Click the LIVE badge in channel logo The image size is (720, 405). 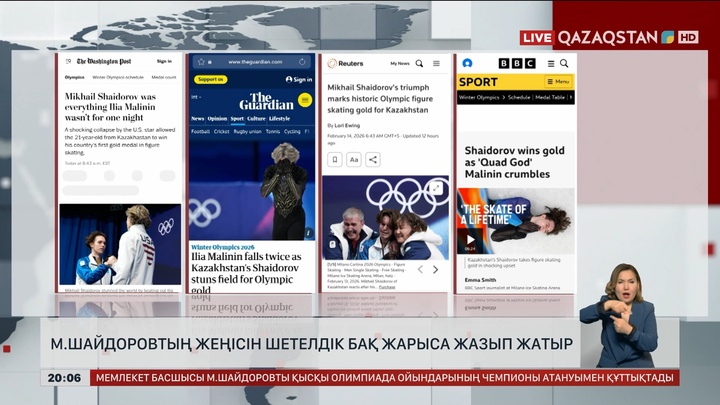pos(536,38)
